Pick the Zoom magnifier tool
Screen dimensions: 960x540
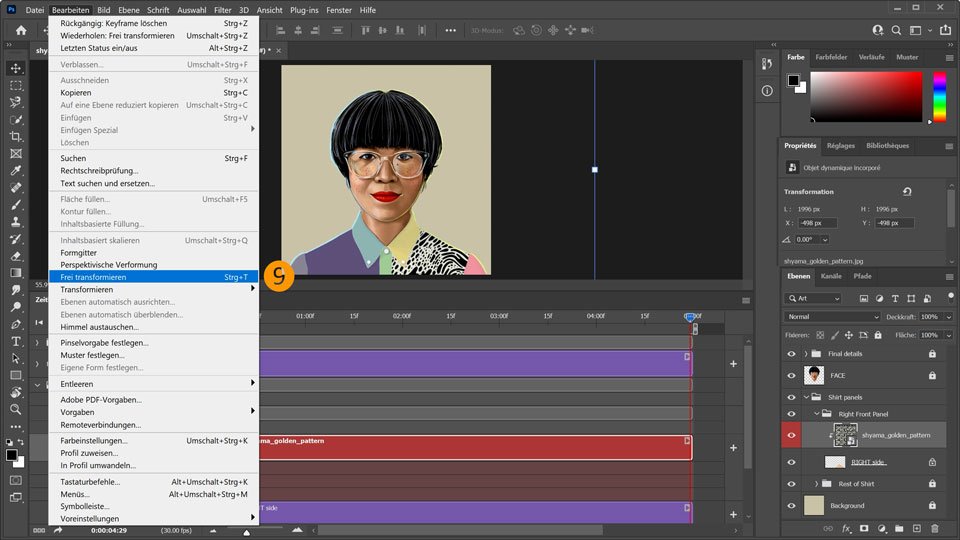tap(15, 409)
